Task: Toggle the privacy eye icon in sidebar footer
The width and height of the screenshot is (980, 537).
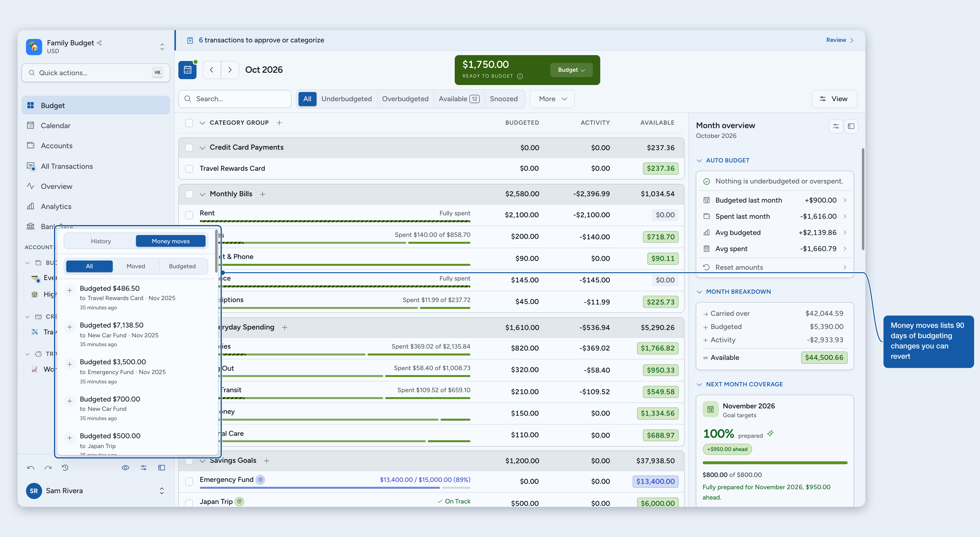Action: coord(125,468)
